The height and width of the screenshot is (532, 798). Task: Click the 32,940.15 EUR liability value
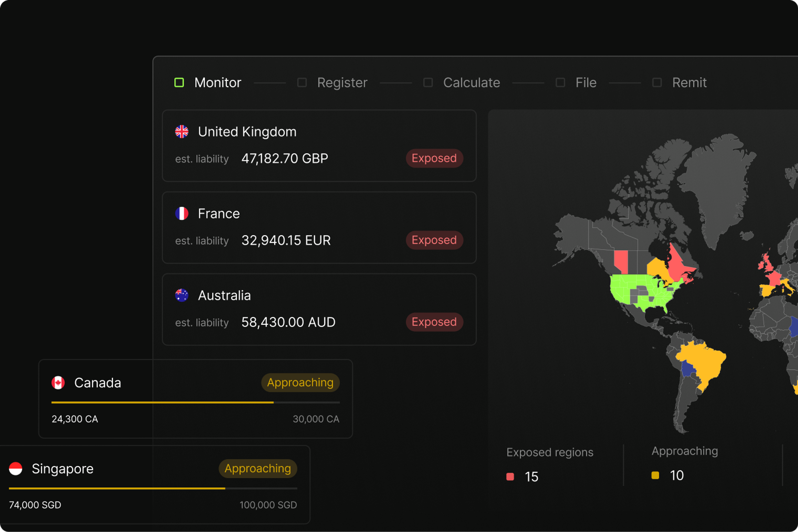pos(286,240)
